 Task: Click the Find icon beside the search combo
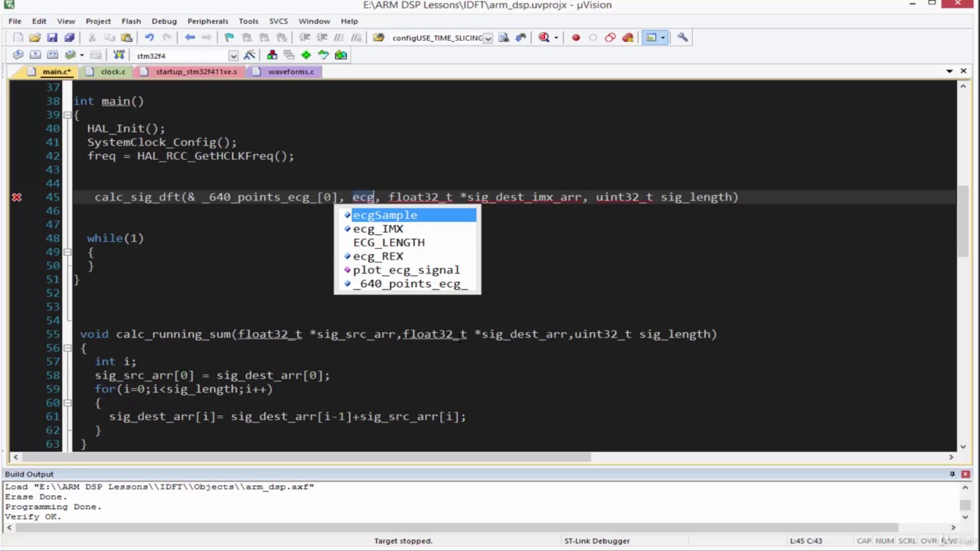point(504,37)
